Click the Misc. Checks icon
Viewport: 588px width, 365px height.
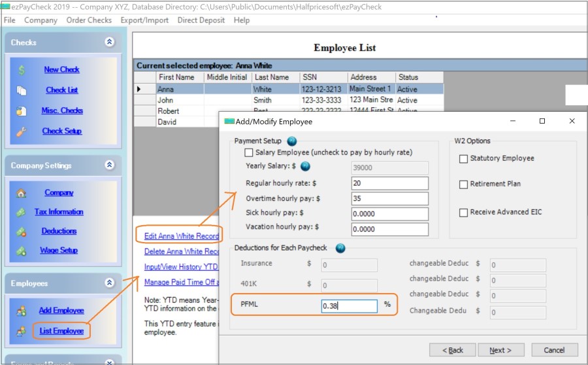(x=22, y=111)
